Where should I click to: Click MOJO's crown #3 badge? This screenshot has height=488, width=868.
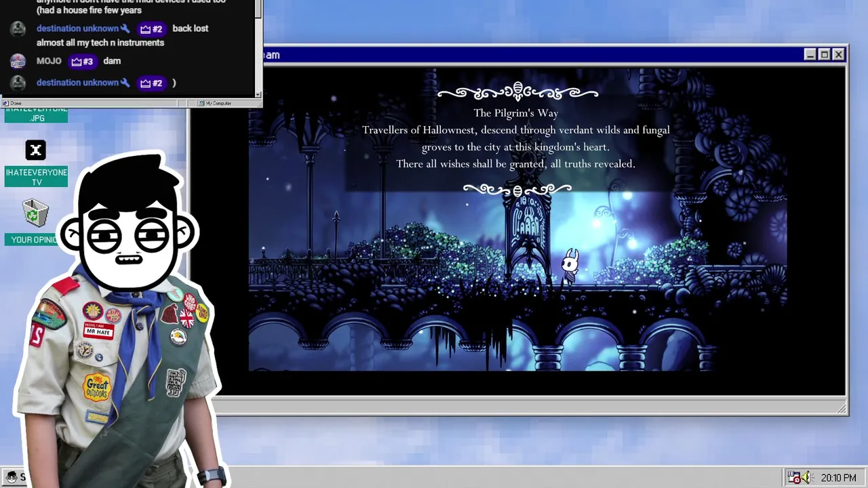pos(82,61)
